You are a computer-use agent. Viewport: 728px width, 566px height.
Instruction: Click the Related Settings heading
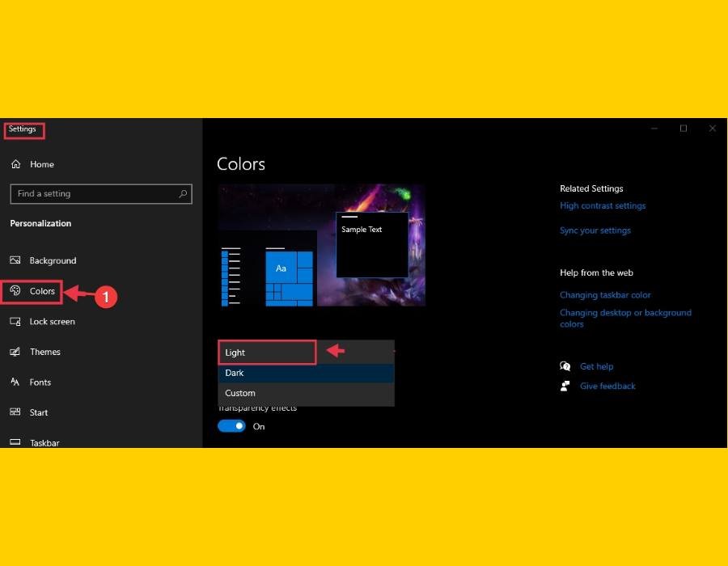[591, 188]
